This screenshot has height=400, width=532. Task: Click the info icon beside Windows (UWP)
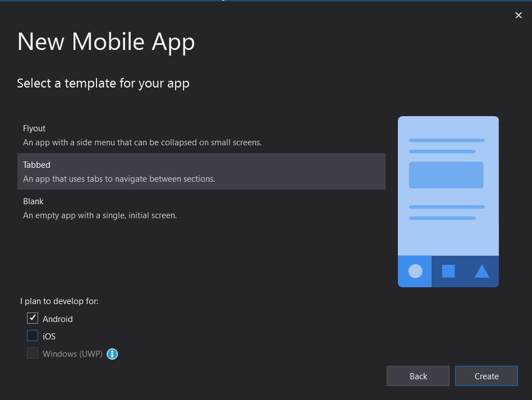[x=112, y=354]
